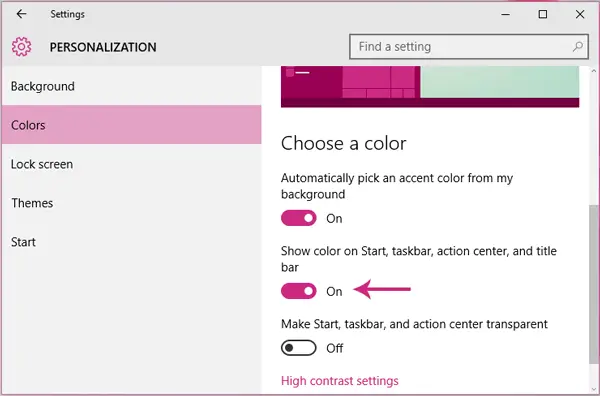Open the Themes section

point(131,203)
